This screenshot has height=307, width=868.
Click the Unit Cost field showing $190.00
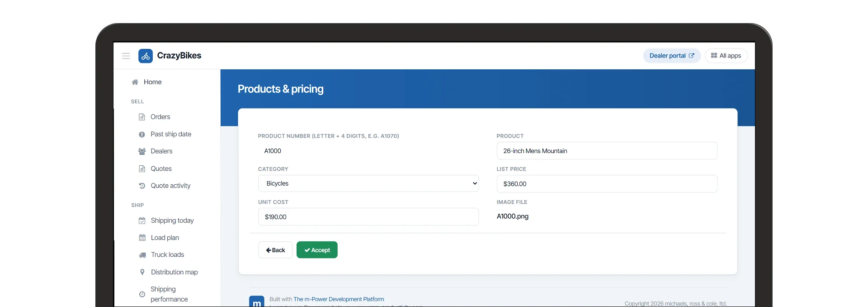pos(368,217)
